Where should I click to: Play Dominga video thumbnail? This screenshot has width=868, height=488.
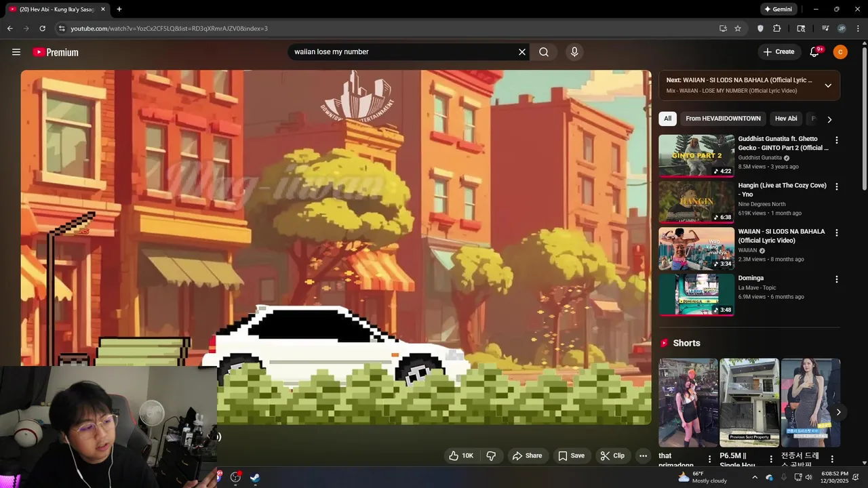[696, 295]
